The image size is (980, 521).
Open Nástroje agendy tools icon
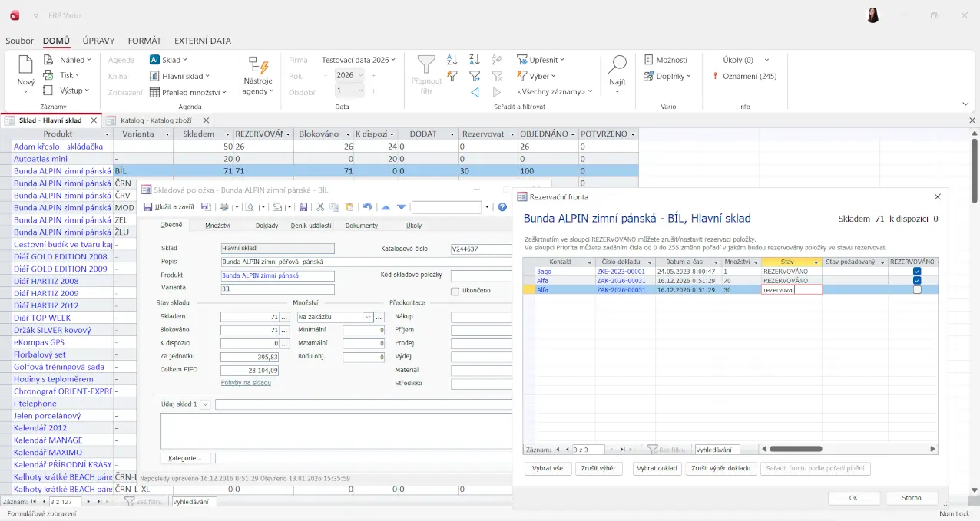[258, 66]
